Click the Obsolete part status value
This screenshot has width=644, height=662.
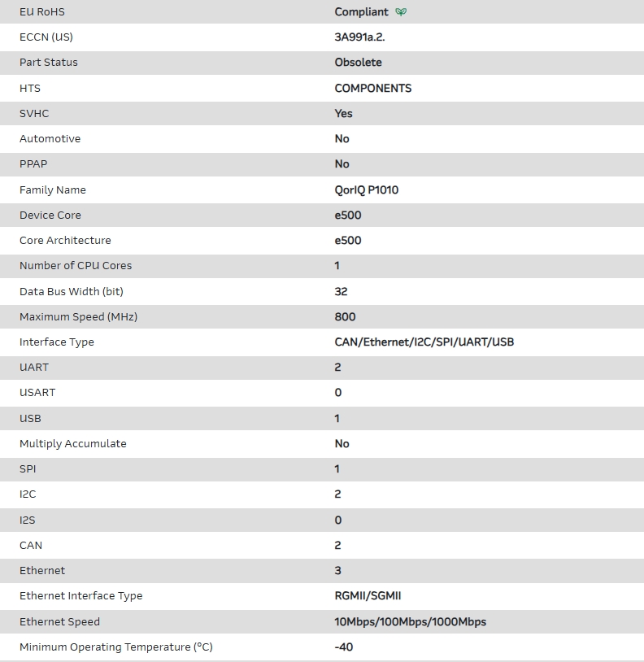coord(358,63)
